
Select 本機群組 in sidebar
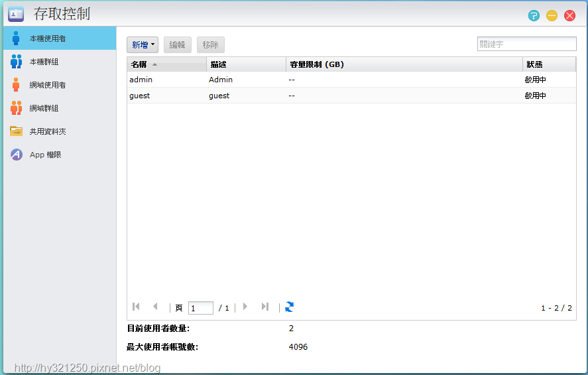coord(60,62)
